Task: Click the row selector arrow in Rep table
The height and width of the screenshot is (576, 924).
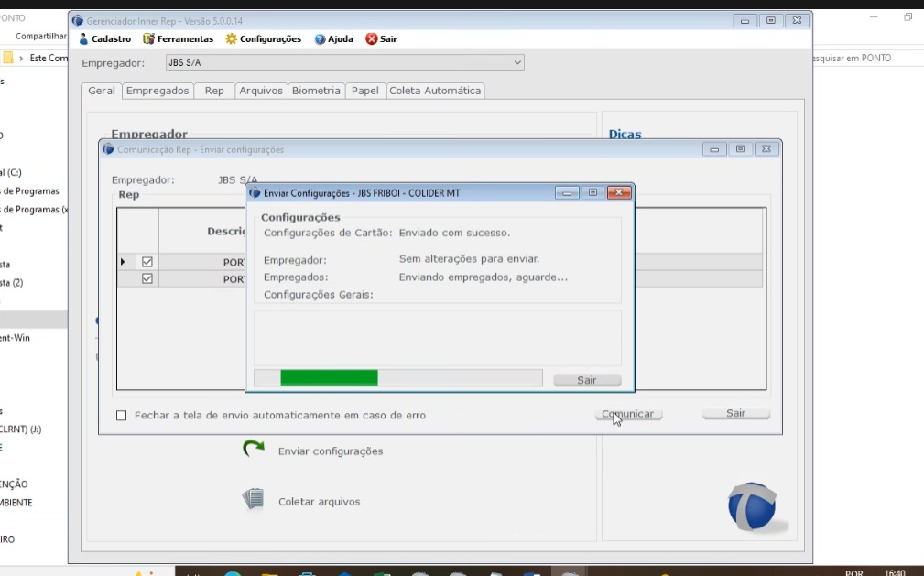Action: (x=124, y=262)
